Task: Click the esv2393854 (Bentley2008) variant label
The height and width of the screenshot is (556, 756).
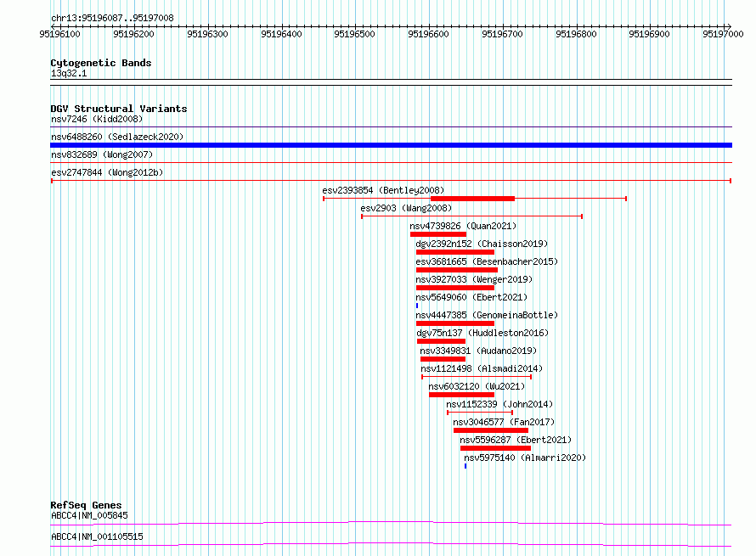Action: (x=383, y=190)
